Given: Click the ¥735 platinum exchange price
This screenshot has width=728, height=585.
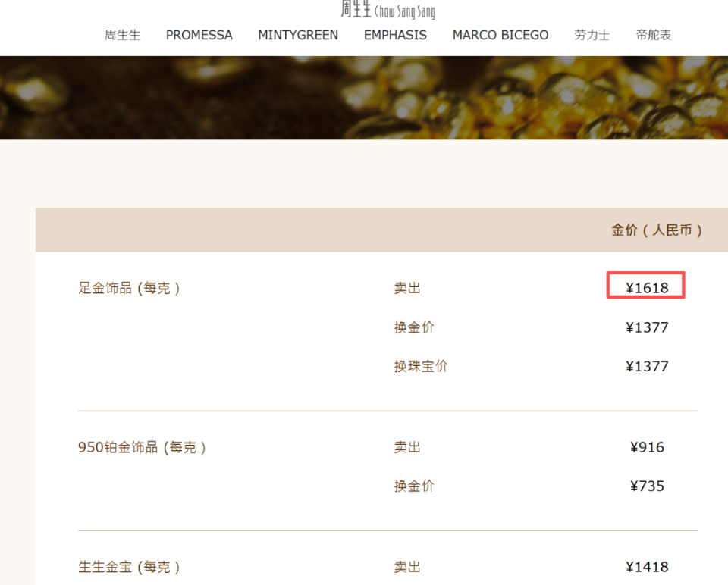Looking at the screenshot, I should click(647, 486).
